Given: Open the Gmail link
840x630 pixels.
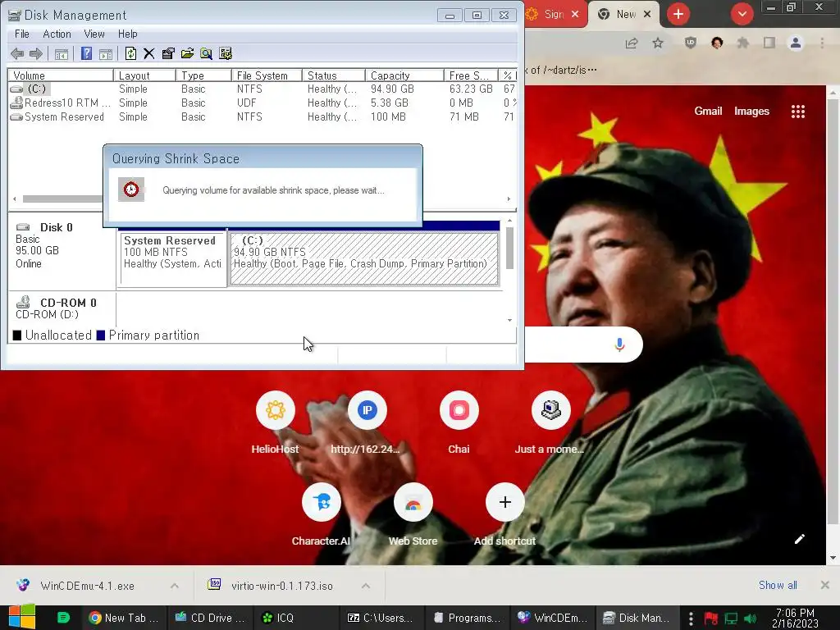Looking at the screenshot, I should [708, 112].
